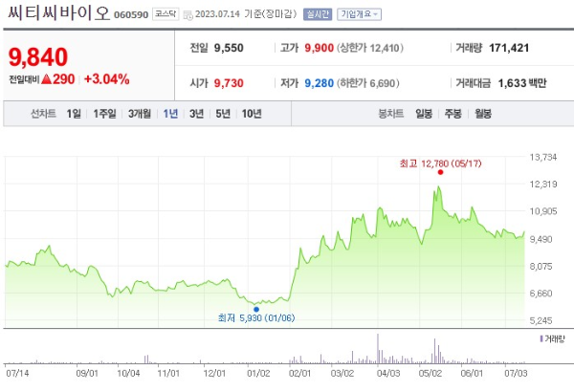The height and width of the screenshot is (392, 574).
Task: Click the 코스닥 market badge
Action: tap(166, 14)
